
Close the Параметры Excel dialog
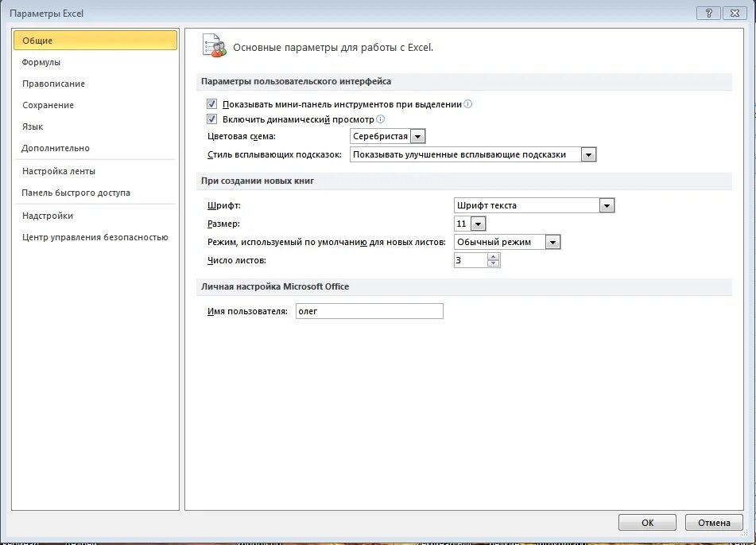(735, 13)
